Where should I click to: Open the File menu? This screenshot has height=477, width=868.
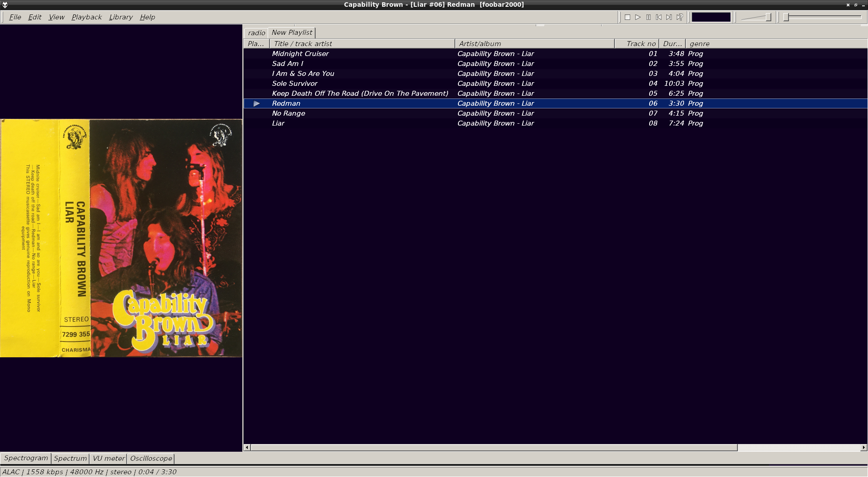[x=15, y=17]
